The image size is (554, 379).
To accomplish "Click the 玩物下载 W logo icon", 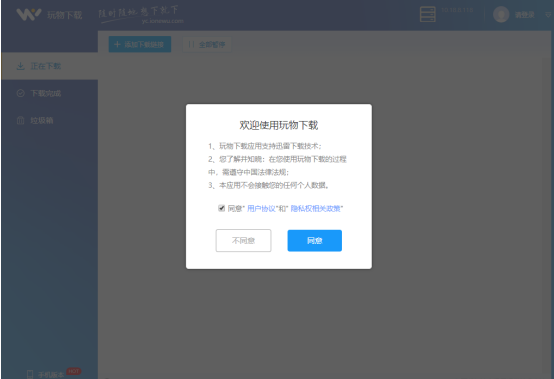I will (29, 14).
